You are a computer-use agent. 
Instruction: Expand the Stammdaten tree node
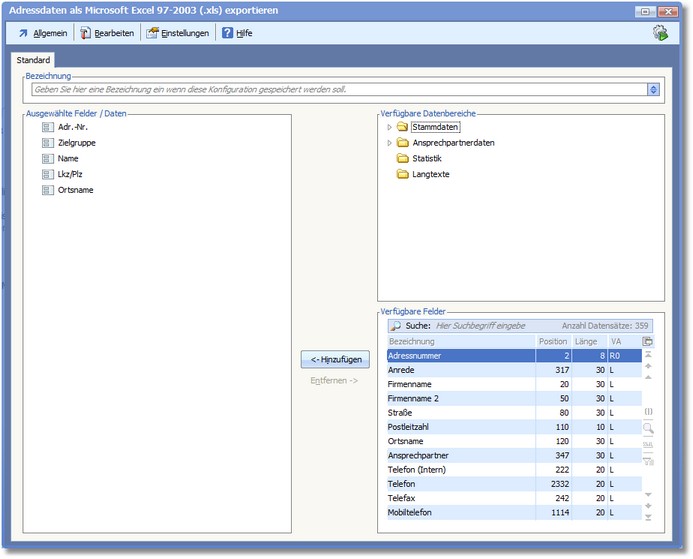[x=389, y=128]
